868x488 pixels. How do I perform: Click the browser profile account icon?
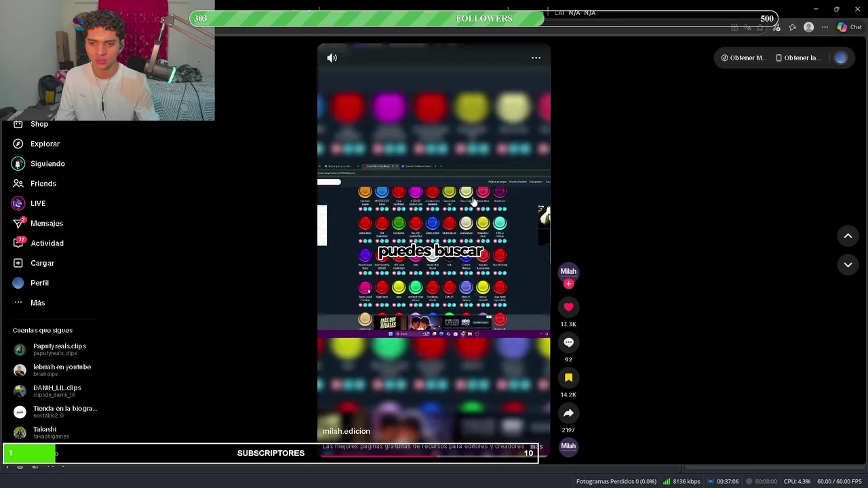click(808, 27)
